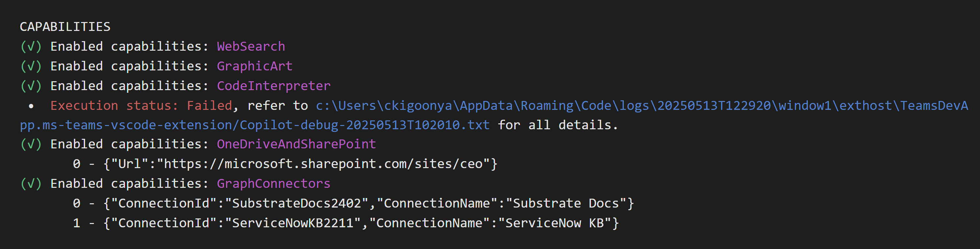Click the CAPABILITIES heading
The image size is (980, 249).
tap(65, 27)
